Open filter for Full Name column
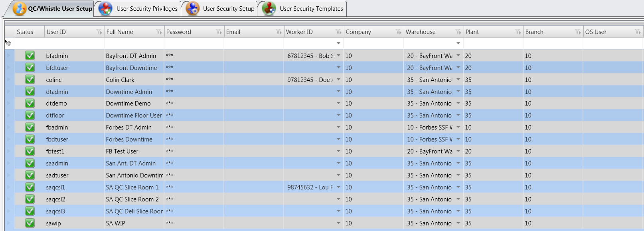 159,32
